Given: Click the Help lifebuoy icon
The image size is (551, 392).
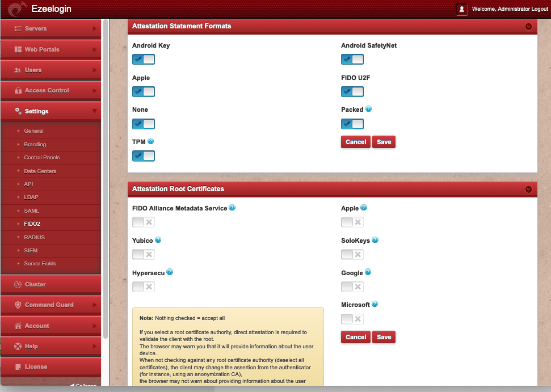Looking at the screenshot, I should 18,346.
